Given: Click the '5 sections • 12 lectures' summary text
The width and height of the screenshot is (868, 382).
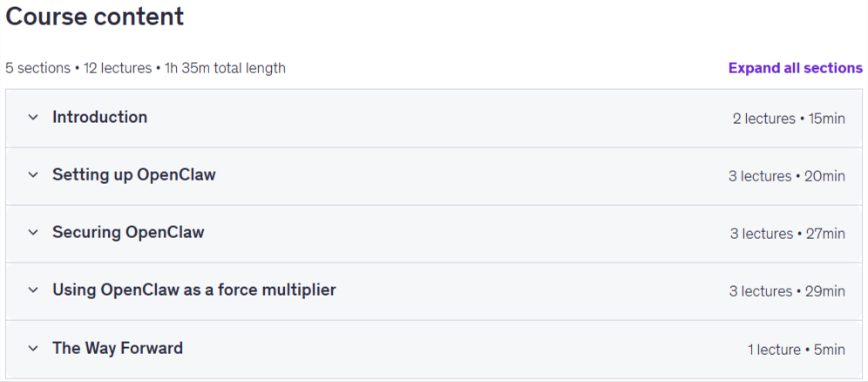Looking at the screenshot, I should [x=78, y=68].
